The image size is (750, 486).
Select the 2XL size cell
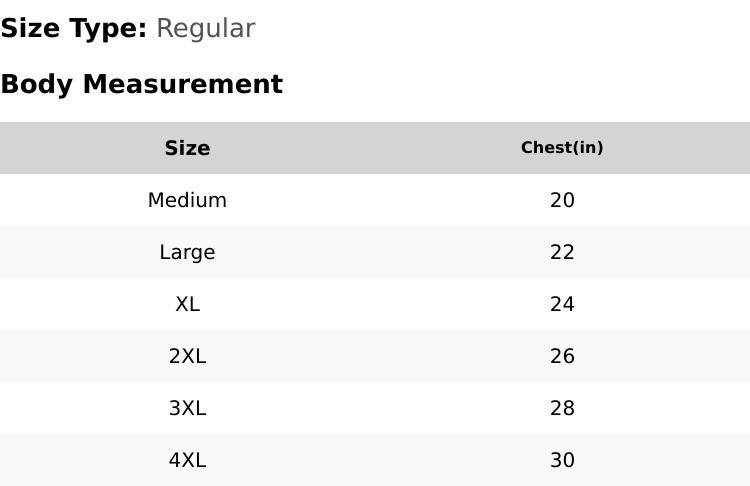pyautogui.click(x=187, y=356)
